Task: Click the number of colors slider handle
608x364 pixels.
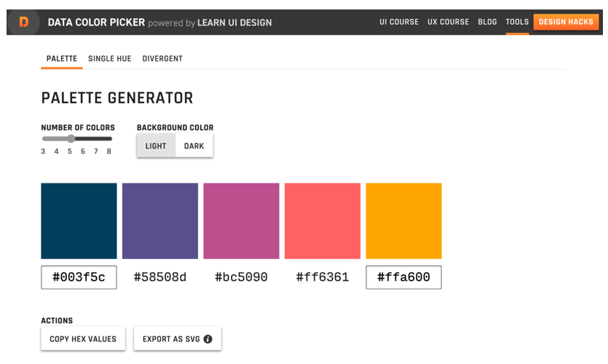Action: click(71, 138)
